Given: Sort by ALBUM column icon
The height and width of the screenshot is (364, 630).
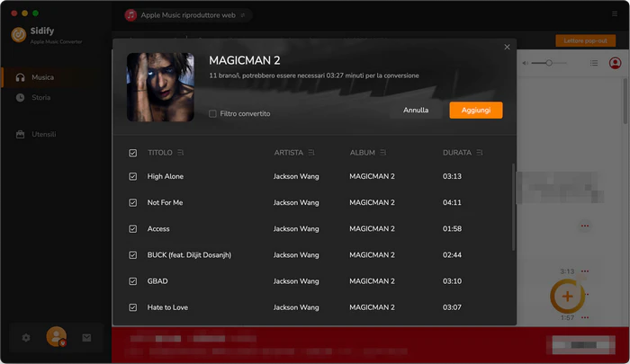Looking at the screenshot, I should (382, 153).
